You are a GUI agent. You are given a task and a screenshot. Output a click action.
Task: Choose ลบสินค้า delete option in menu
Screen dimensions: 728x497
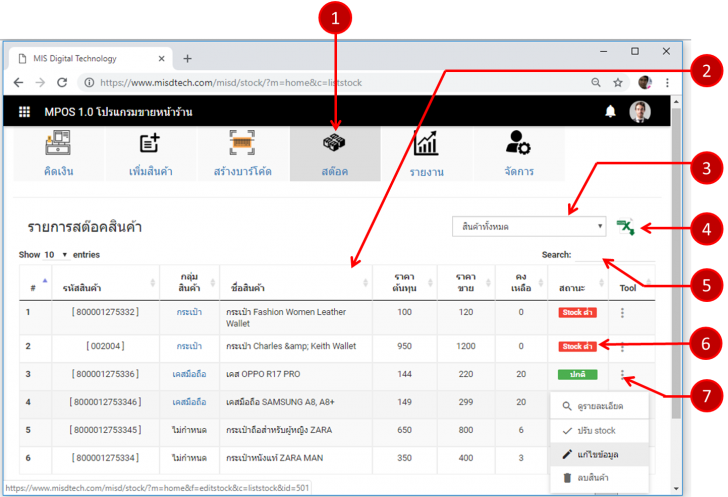[599, 477]
